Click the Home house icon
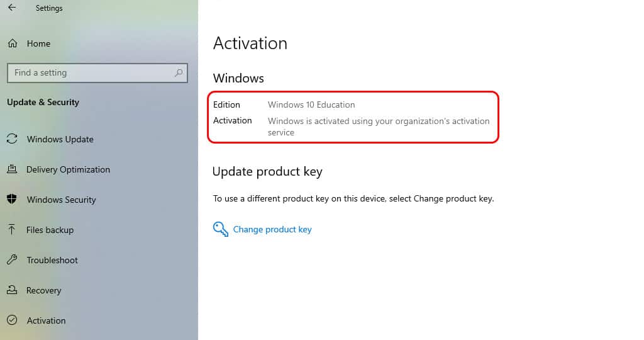Image resolution: width=644 pixels, height=340 pixels. click(x=13, y=43)
